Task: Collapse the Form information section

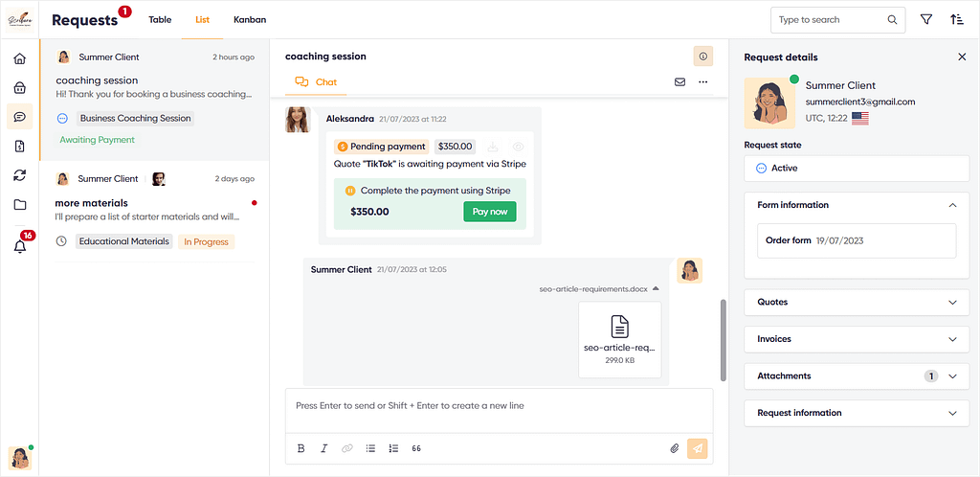Action: [952, 205]
